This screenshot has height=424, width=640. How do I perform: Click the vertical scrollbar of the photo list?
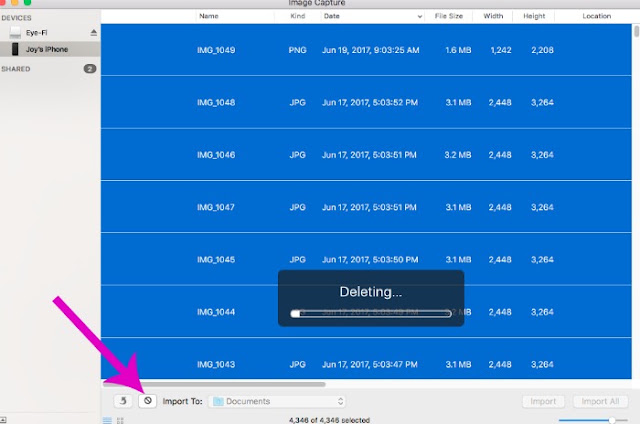click(x=636, y=31)
